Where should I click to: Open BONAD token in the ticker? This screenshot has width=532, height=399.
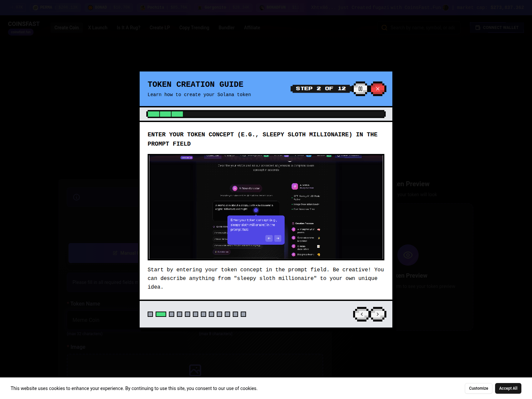[109, 7]
